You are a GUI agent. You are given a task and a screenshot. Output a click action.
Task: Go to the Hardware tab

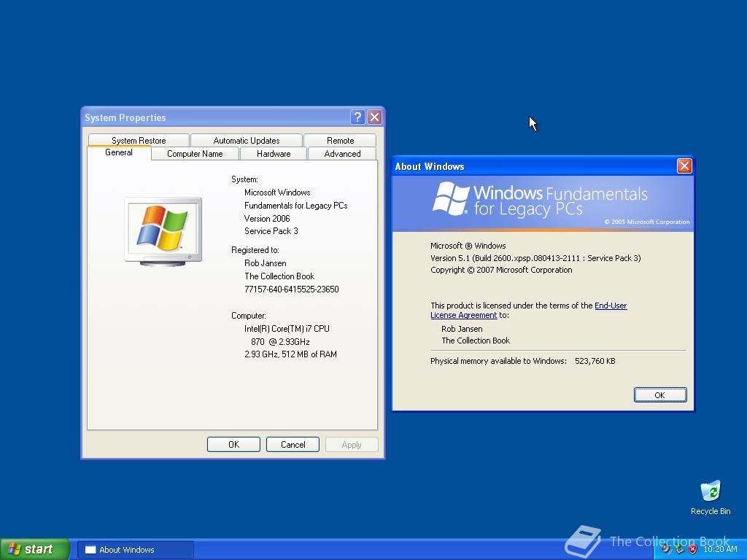pyautogui.click(x=274, y=154)
